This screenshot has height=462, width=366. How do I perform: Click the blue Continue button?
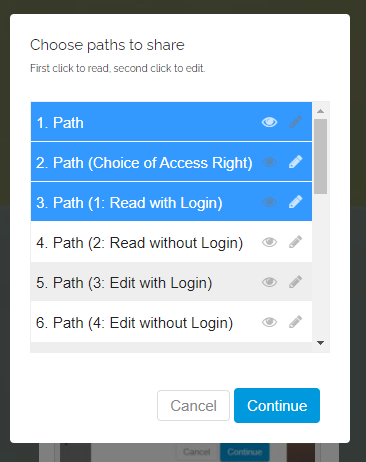[x=277, y=406]
